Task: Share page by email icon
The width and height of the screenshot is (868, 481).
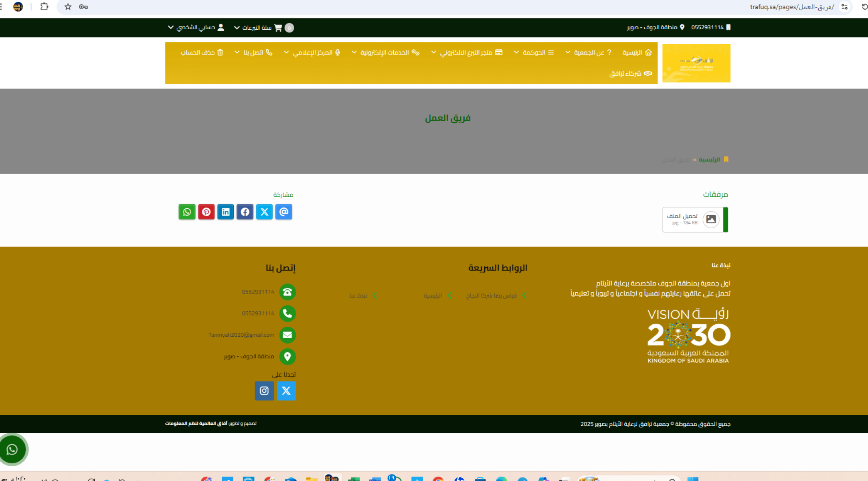Action: [x=283, y=212]
